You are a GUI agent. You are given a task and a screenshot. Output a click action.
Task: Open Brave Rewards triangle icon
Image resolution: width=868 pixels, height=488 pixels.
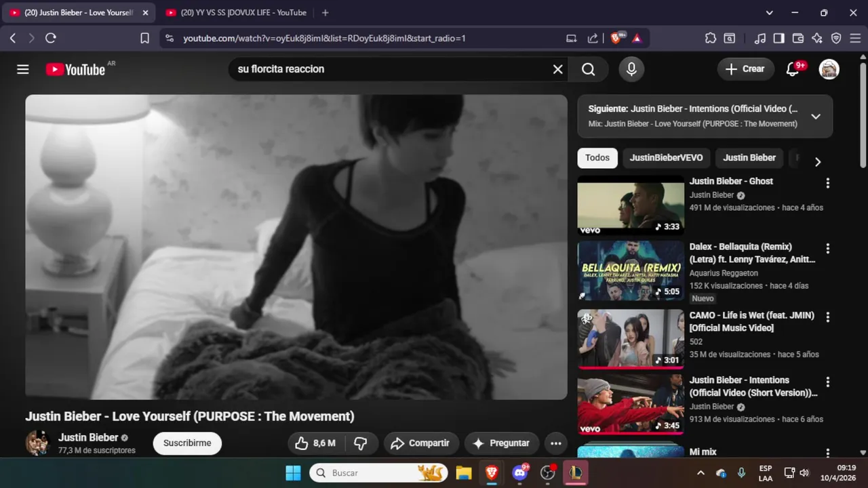pos(637,39)
